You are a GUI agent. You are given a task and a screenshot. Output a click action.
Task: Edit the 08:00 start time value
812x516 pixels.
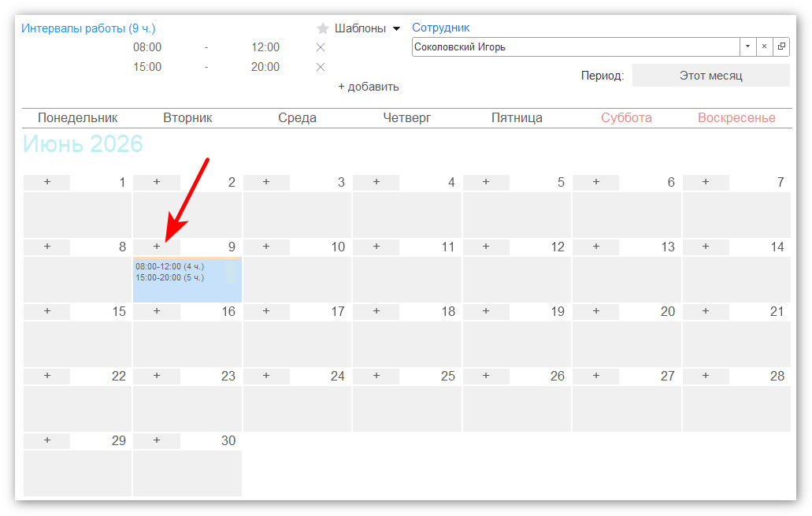click(x=147, y=47)
